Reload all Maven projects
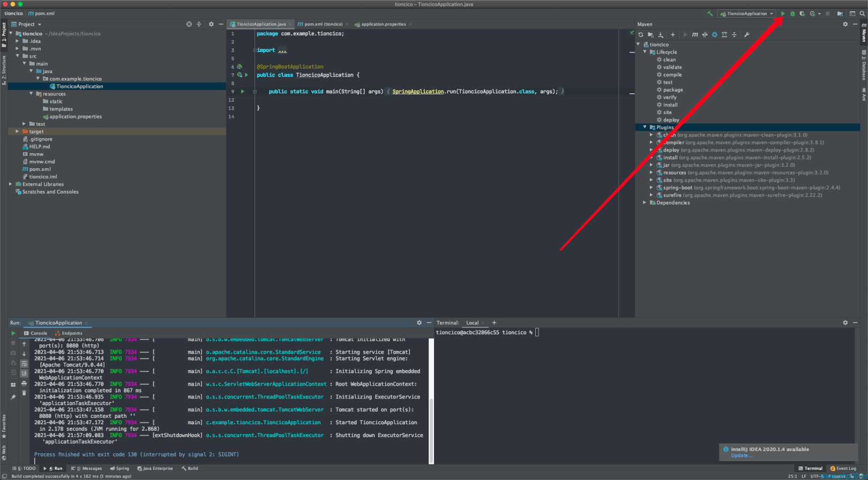Viewport: 868px width, 480px height. 641,34
